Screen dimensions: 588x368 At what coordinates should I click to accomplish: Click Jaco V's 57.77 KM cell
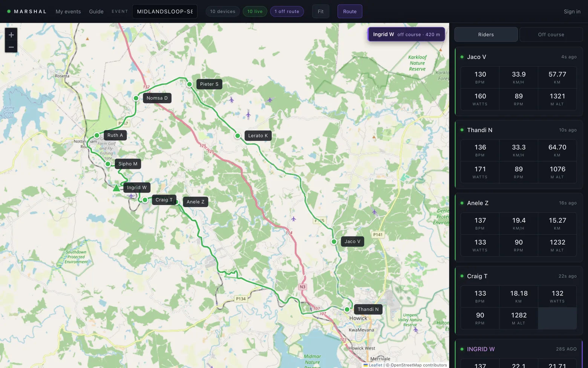(x=557, y=77)
